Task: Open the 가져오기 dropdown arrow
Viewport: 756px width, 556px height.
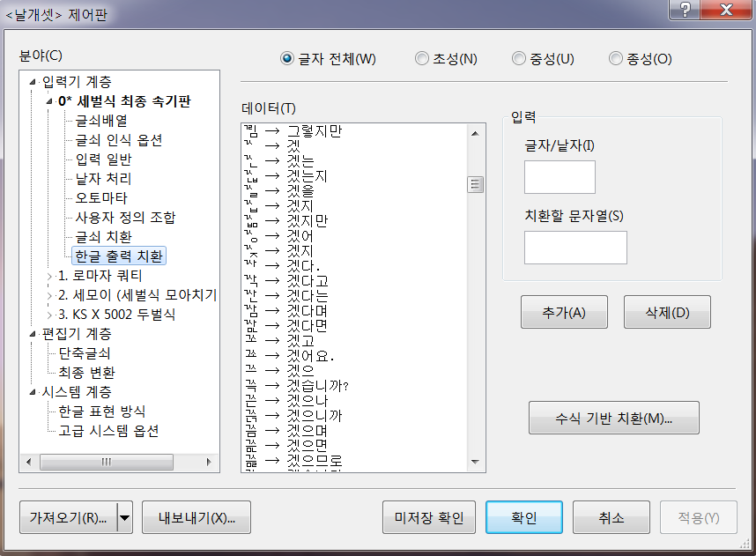Action: point(125,517)
